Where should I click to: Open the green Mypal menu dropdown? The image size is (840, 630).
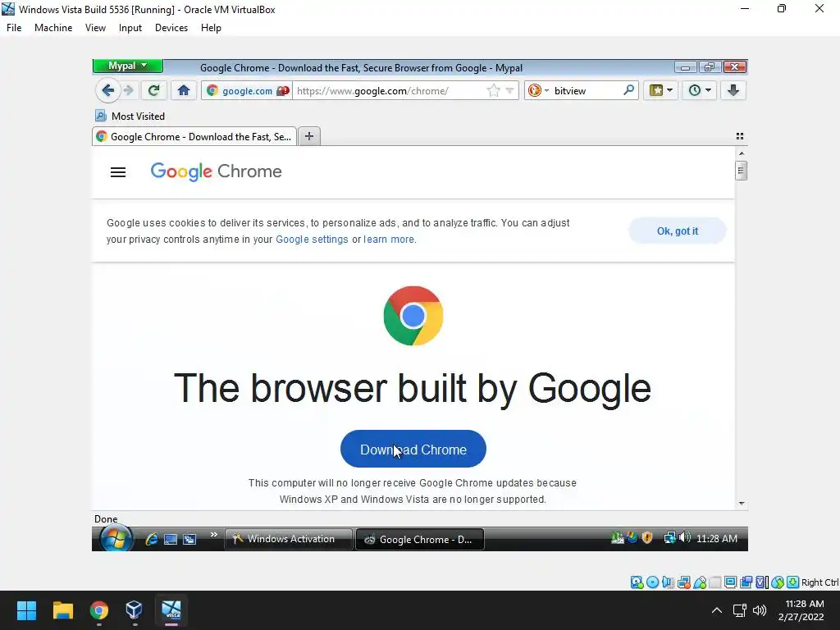(127, 66)
